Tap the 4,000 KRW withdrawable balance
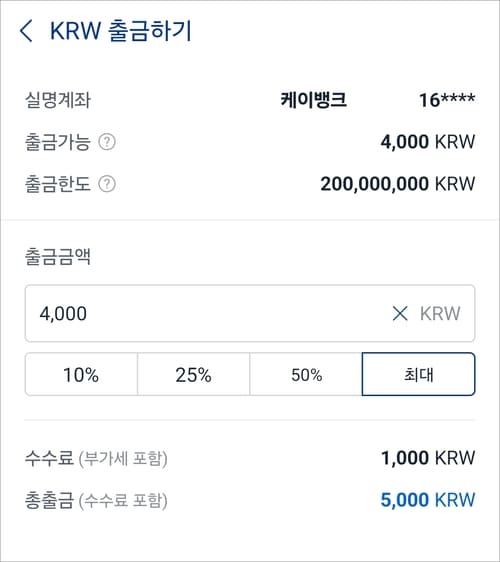The width and height of the screenshot is (500, 562). pyautogui.click(x=428, y=142)
